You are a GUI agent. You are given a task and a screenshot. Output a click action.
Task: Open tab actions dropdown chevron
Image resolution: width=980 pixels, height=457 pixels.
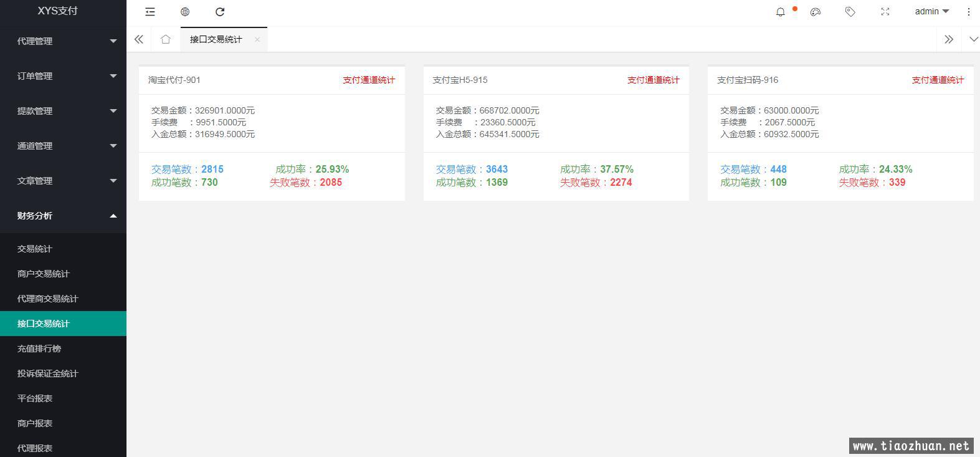[x=974, y=39]
